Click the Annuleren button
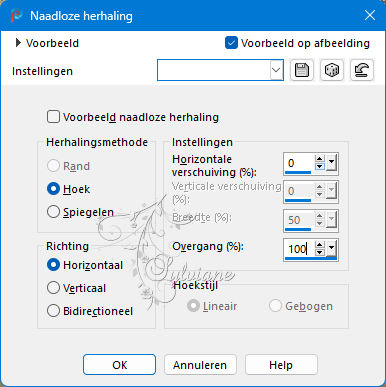386x387 pixels. point(200,365)
